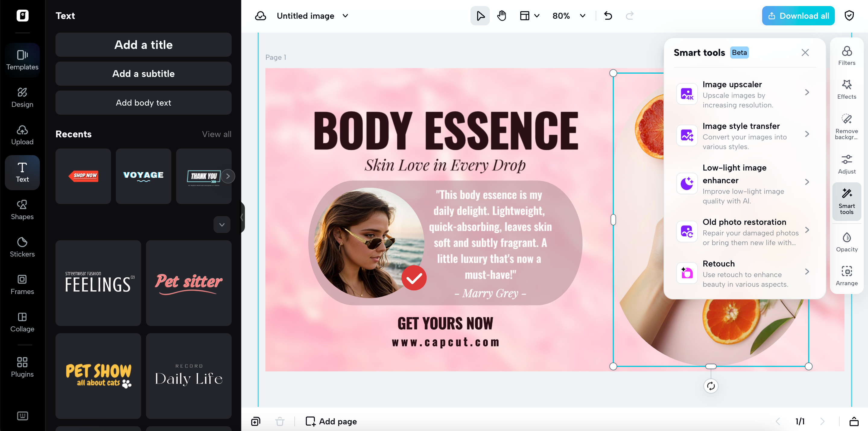The width and height of the screenshot is (868, 431).
Task: Select the Pet sitter text template
Action: pos(188,283)
